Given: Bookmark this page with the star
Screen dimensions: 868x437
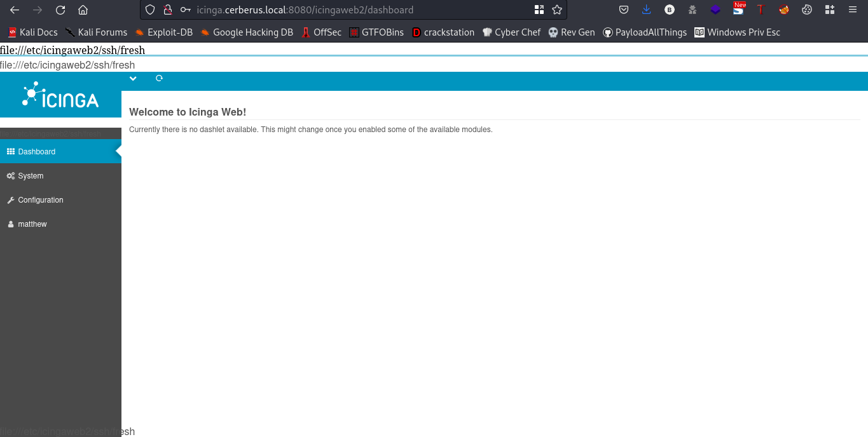Looking at the screenshot, I should point(557,10).
